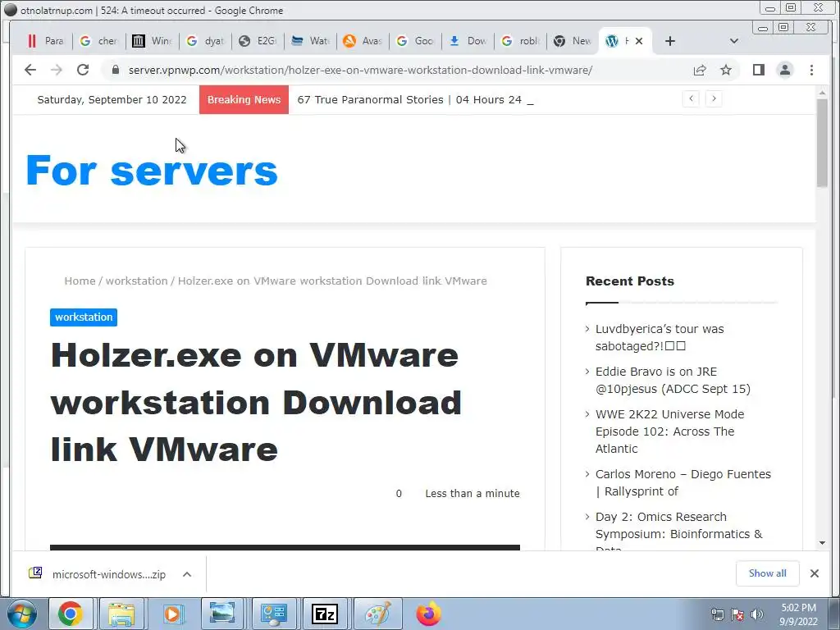Image resolution: width=840 pixels, height=630 pixels.
Task: Show next breaking news item
Action: 714,98
